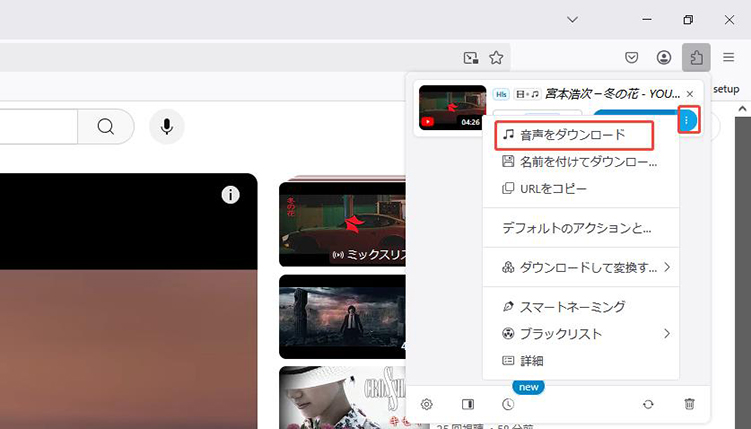Save the page to Pocket
Viewport: 751px width, 429px height.
(x=632, y=57)
